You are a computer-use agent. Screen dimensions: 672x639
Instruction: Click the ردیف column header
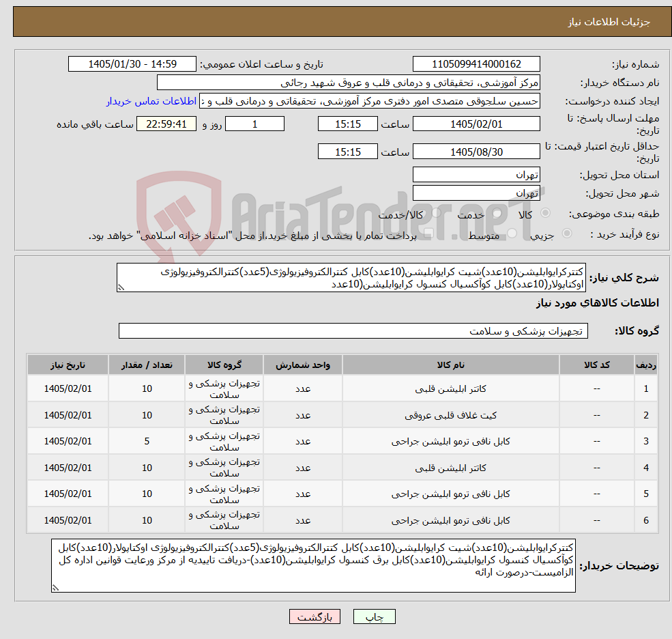pos(646,365)
